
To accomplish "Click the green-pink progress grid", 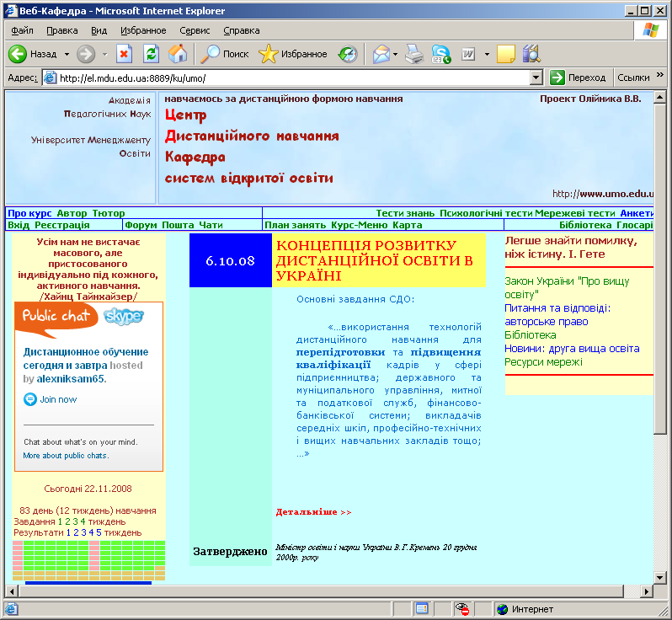I will pos(88,560).
